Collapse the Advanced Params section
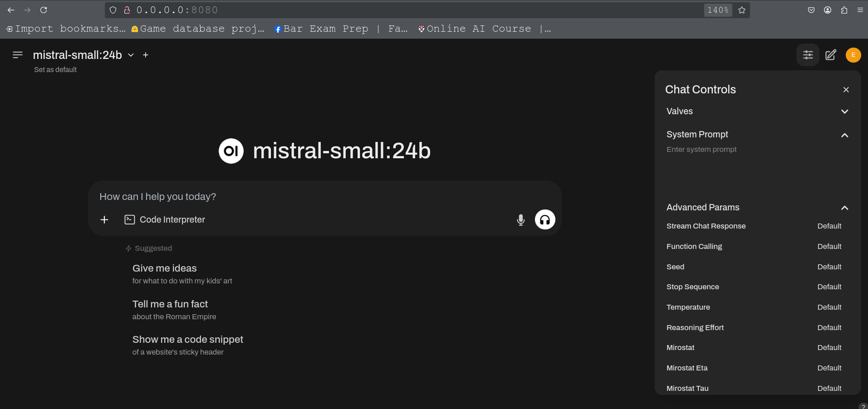868x409 pixels. click(x=757, y=207)
